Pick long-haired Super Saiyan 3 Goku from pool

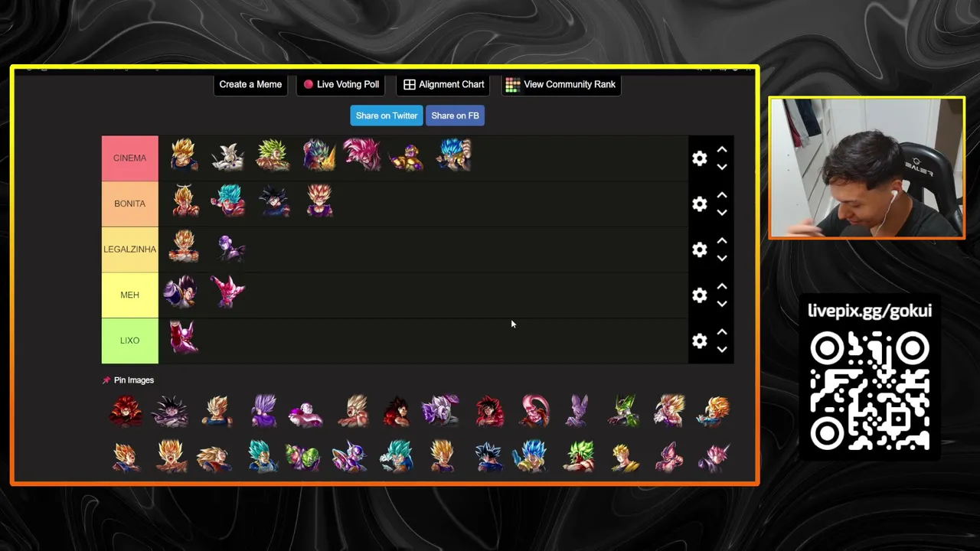tap(214, 458)
